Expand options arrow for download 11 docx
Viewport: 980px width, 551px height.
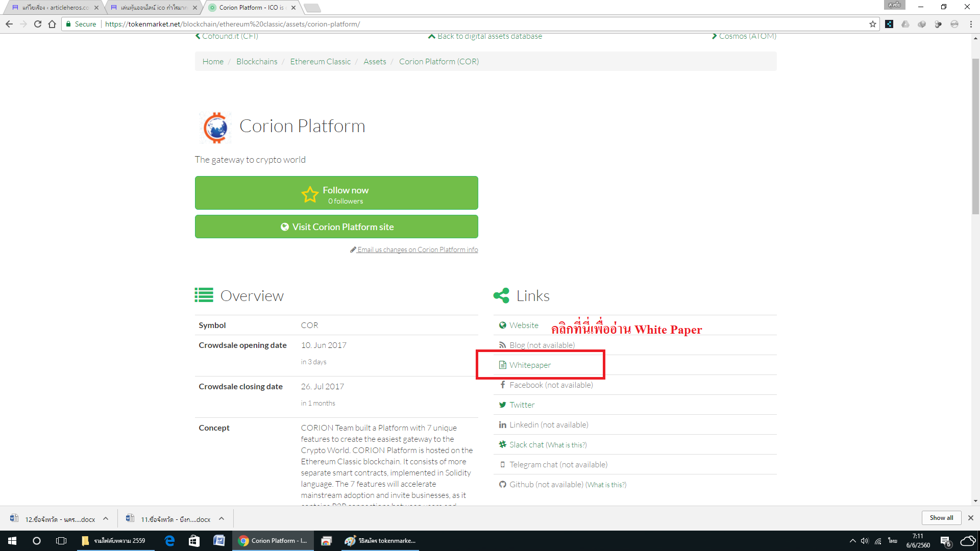[x=222, y=518]
